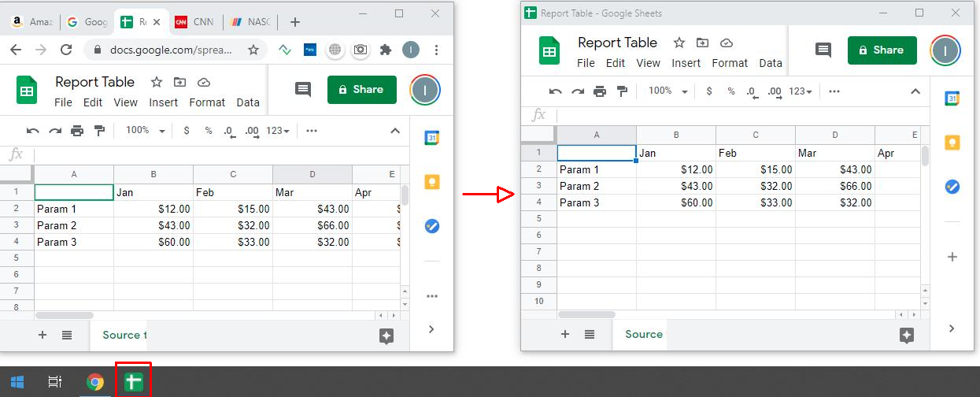Screen dimensions: 980x397
Task: Open the Insert menu in the Chrome window
Action: point(163,102)
